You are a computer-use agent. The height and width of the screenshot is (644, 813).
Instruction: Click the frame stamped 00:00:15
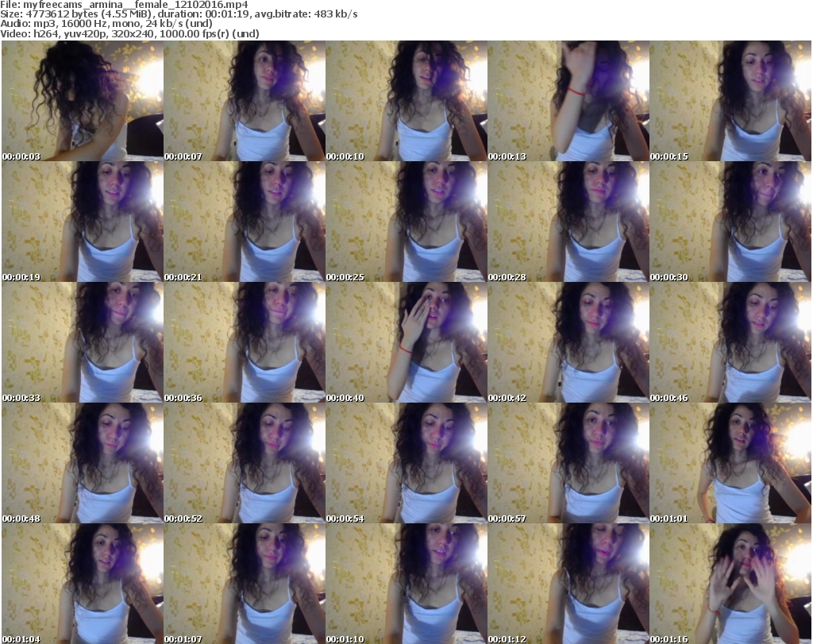[x=730, y=101]
